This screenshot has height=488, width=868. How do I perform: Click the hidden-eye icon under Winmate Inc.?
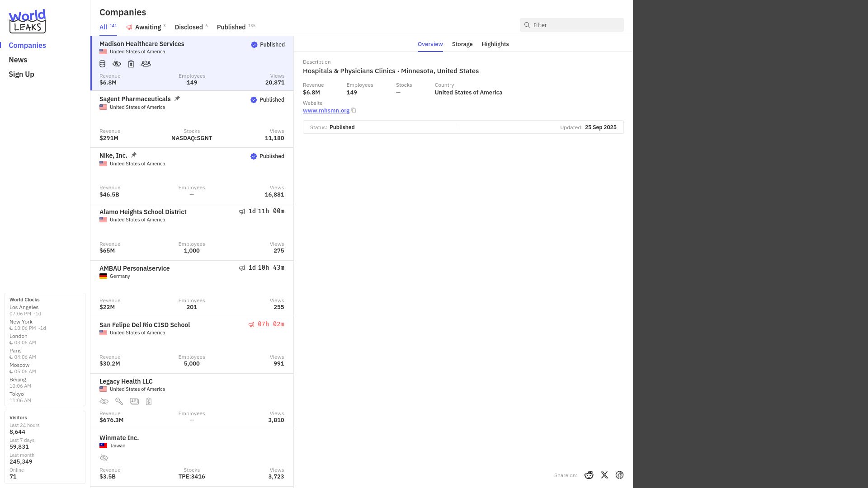tap(104, 458)
